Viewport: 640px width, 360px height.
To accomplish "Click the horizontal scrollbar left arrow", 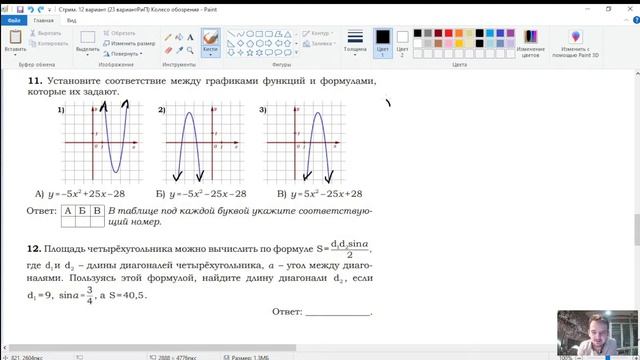I will [4, 348].
